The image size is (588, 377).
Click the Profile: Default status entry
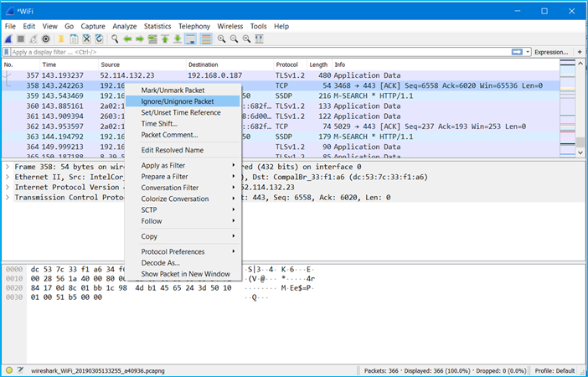[x=554, y=370]
